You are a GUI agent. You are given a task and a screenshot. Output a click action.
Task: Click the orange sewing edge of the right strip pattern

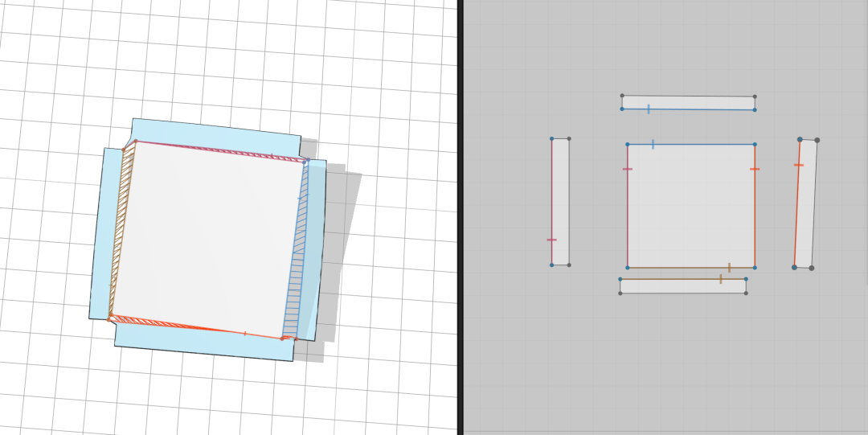point(797,203)
